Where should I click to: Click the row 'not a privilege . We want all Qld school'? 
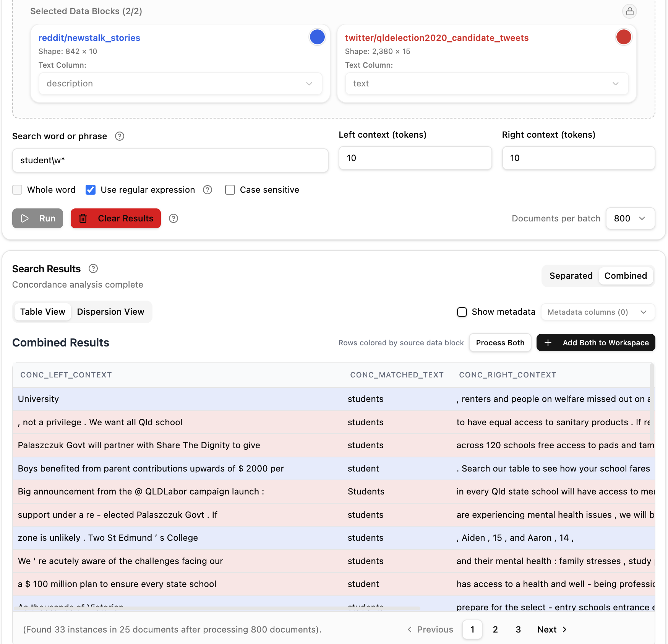point(334,422)
